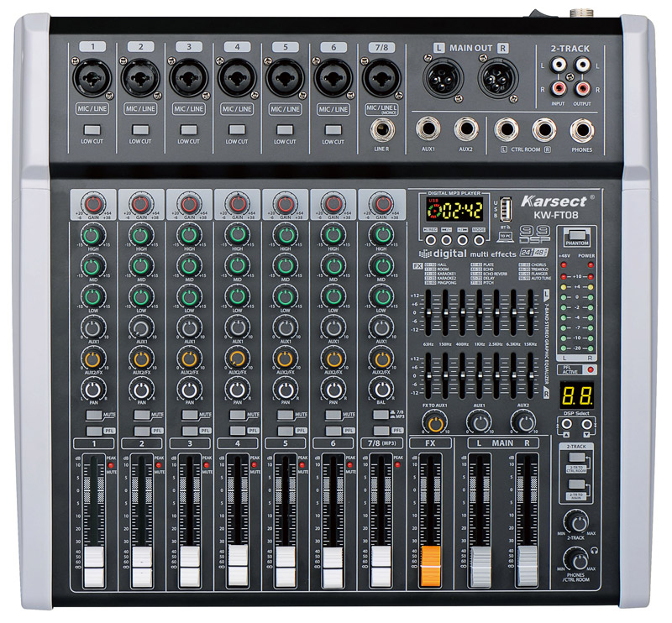Engage LOW CUT on channel 6
The image size is (672, 623).
click(x=333, y=130)
